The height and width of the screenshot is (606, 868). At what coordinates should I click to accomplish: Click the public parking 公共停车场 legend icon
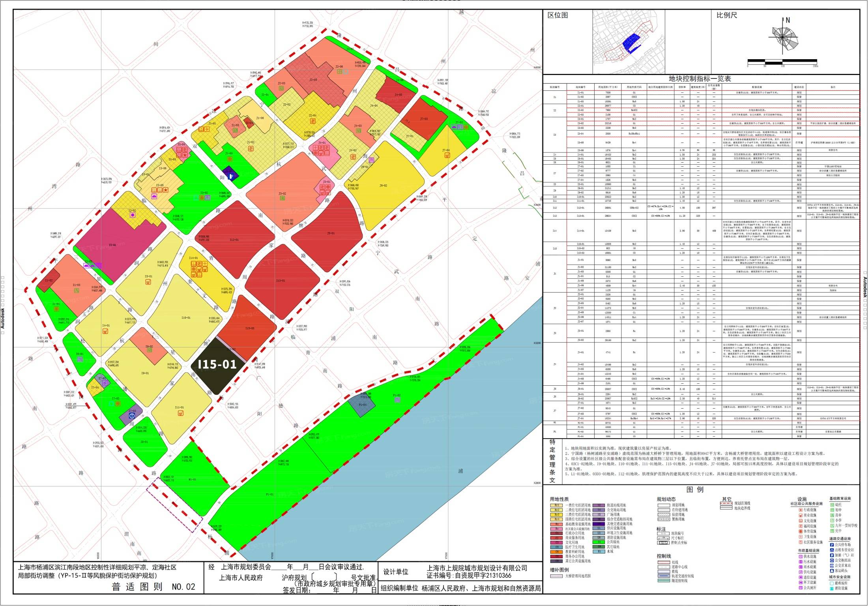click(832, 544)
